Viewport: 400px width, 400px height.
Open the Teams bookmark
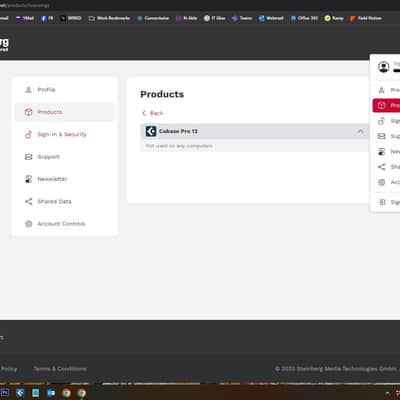[242, 18]
